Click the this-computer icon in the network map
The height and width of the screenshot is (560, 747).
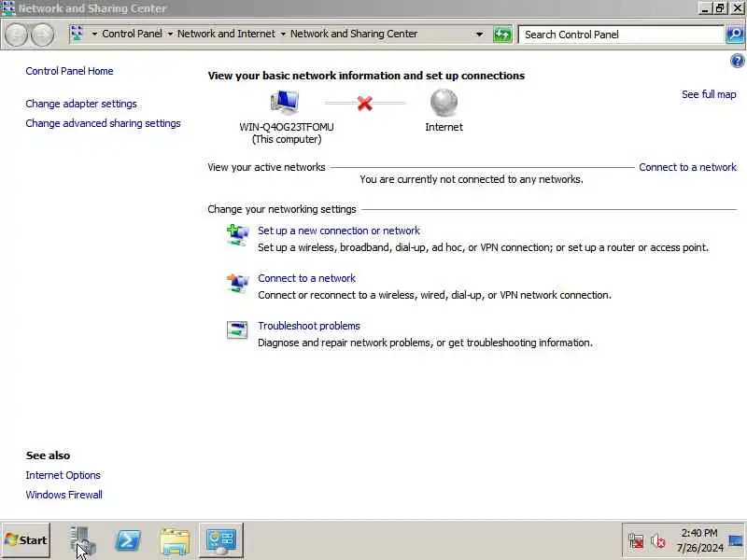pos(285,102)
